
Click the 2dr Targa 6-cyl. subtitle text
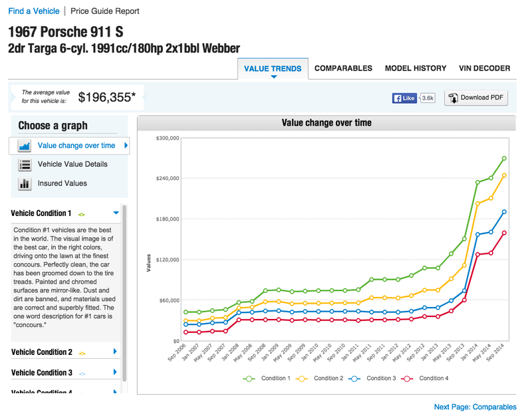pos(124,49)
